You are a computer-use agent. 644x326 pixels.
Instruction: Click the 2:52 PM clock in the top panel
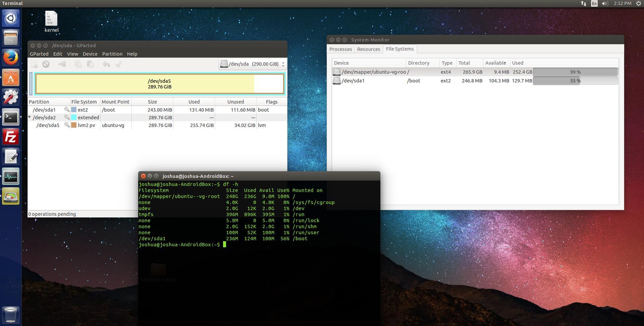pyautogui.click(x=623, y=3)
